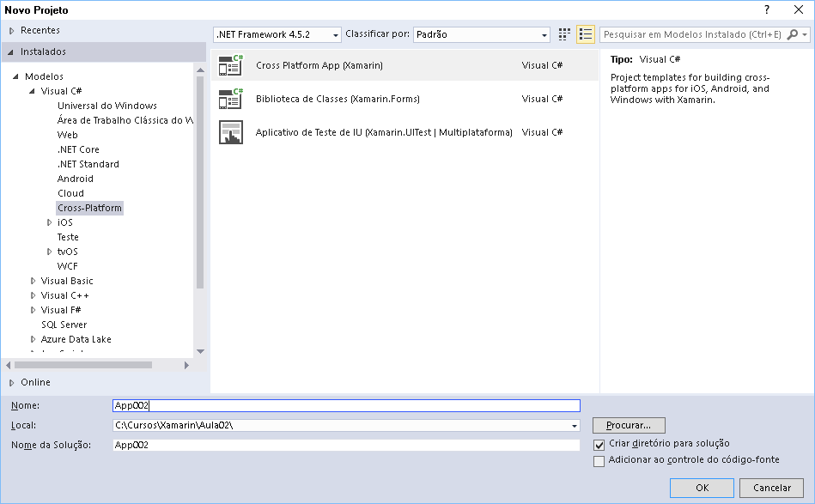Click tree horizontal scrollbar right arrow
815x504 pixels.
pos(186,365)
